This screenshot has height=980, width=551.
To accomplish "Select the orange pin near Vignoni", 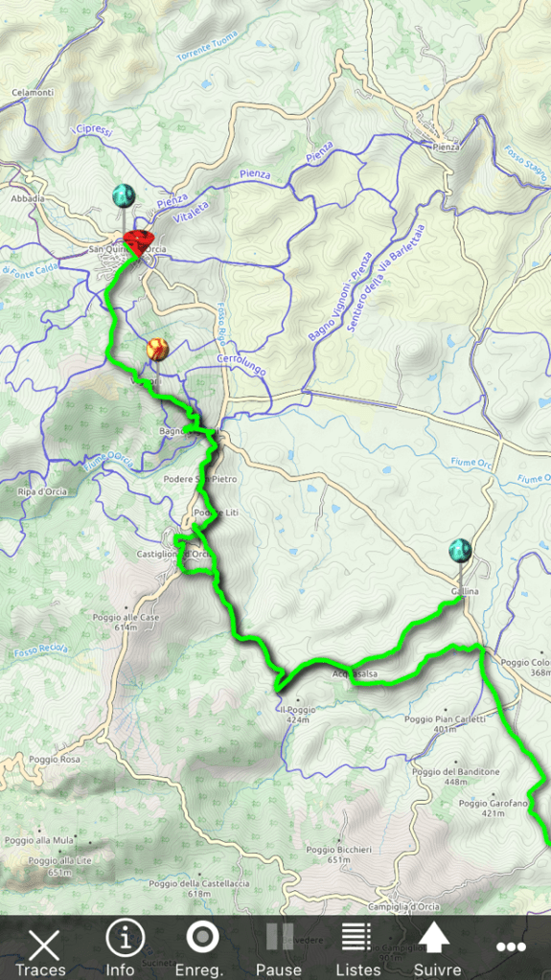I will (x=157, y=350).
